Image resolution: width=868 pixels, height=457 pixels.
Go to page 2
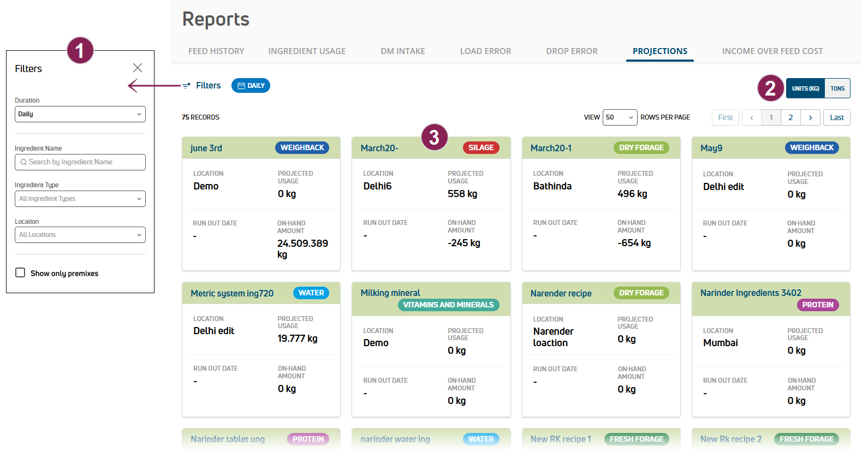tap(790, 117)
